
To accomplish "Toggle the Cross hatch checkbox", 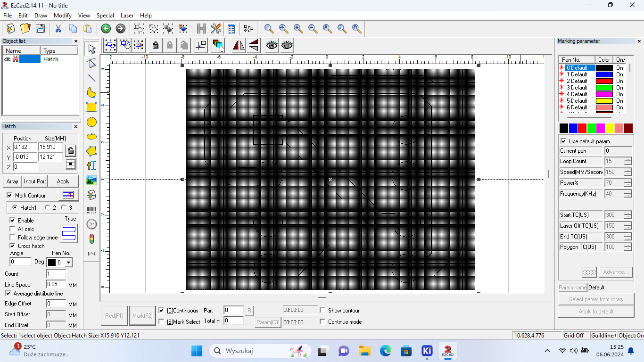I will pyautogui.click(x=13, y=246).
